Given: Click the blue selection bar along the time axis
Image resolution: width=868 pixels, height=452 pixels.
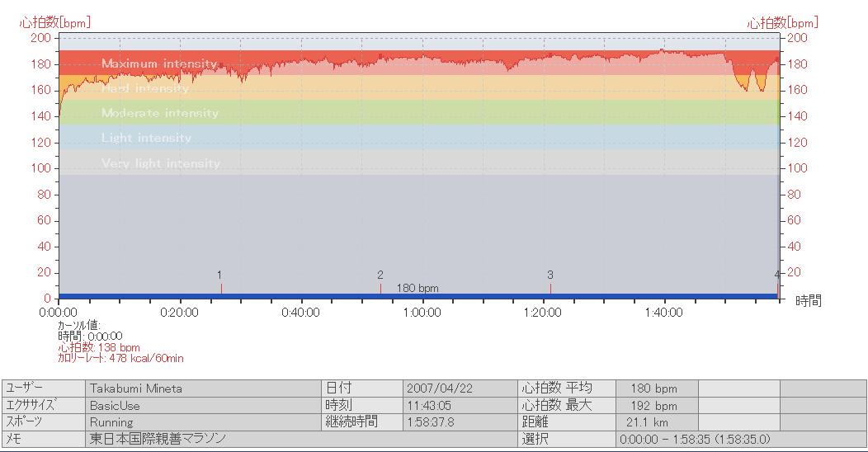Looking at the screenshot, I should coord(418,297).
